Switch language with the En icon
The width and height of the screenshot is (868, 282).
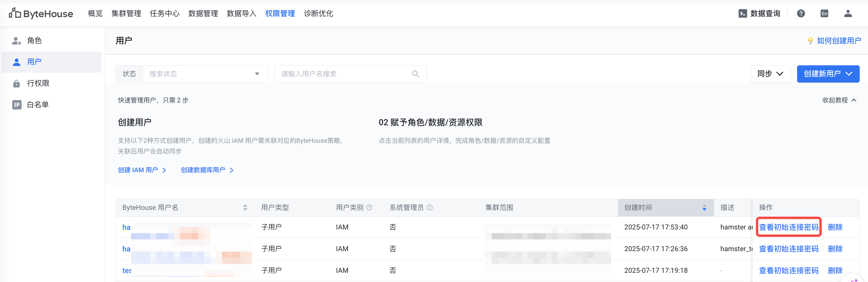click(x=824, y=13)
